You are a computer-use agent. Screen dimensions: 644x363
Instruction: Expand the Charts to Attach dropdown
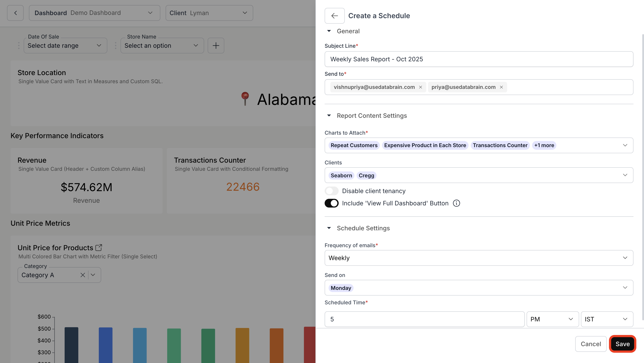point(625,145)
